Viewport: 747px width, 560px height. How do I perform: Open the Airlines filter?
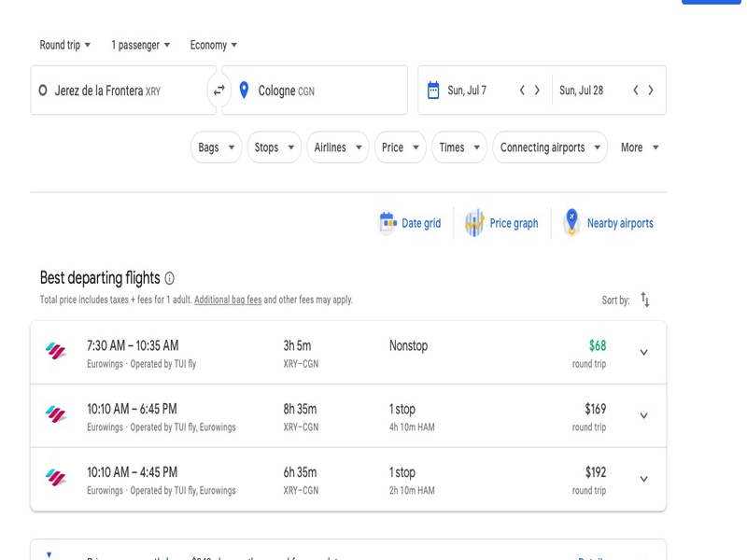(x=338, y=147)
